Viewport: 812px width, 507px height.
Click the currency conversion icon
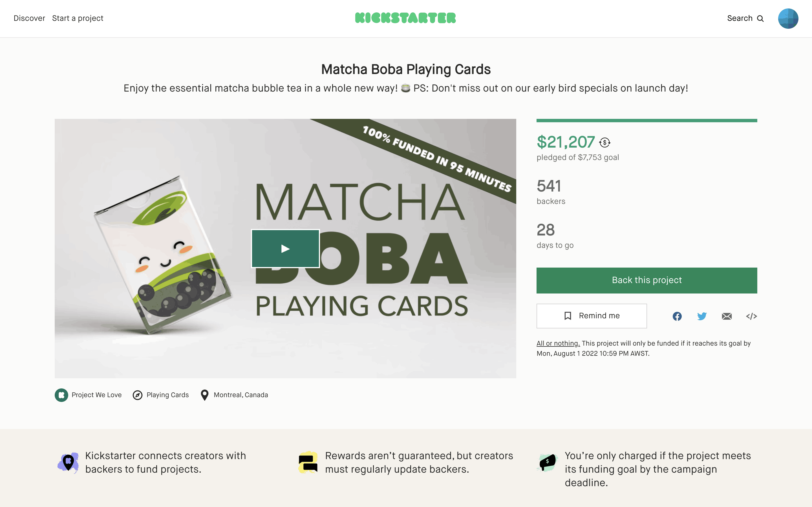pos(605,143)
